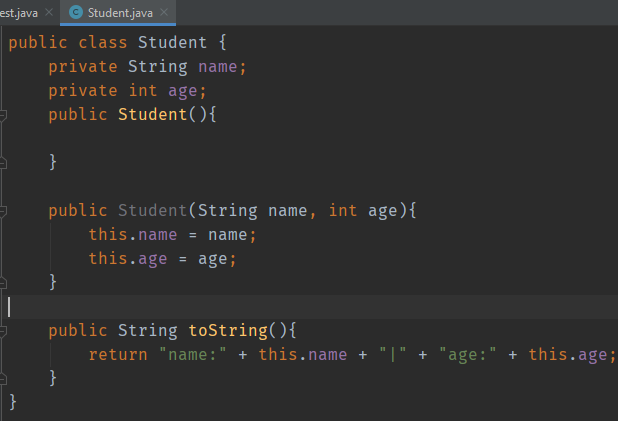Click the 'class' keyword in the declaration
618x421 pixels.
pyautogui.click(x=102, y=43)
